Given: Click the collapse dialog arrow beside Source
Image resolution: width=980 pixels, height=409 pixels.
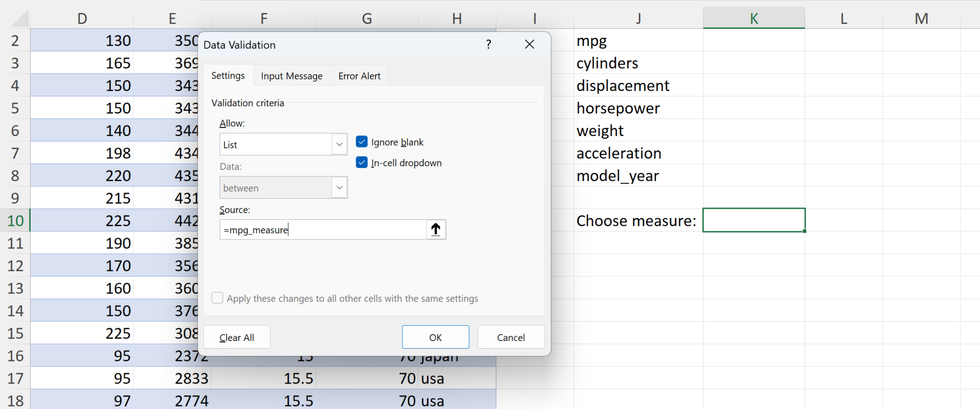Looking at the screenshot, I should coord(435,230).
